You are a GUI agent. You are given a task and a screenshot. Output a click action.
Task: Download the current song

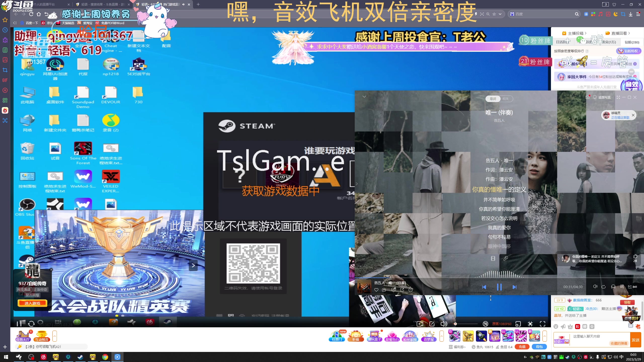point(384,290)
